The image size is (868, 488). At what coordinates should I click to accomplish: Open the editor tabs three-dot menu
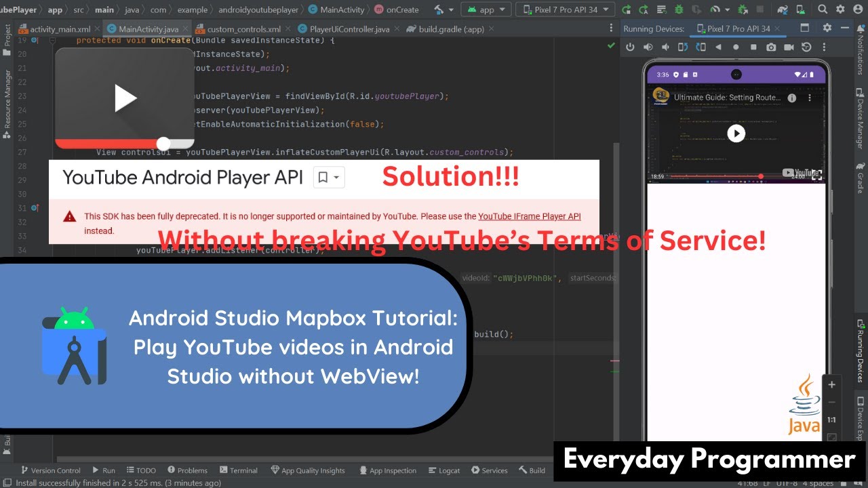pyautogui.click(x=611, y=28)
